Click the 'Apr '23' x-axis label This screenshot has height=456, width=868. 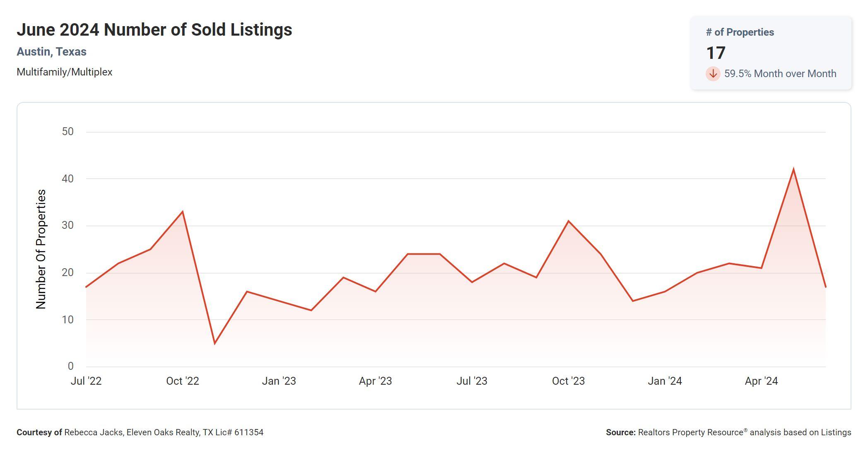pos(375,381)
